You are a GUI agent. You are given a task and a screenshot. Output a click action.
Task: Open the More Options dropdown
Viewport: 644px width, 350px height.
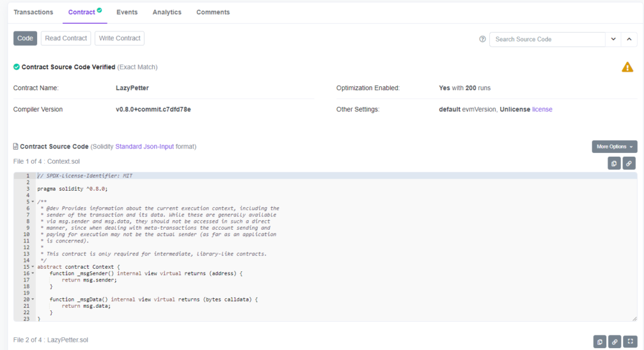(x=614, y=147)
